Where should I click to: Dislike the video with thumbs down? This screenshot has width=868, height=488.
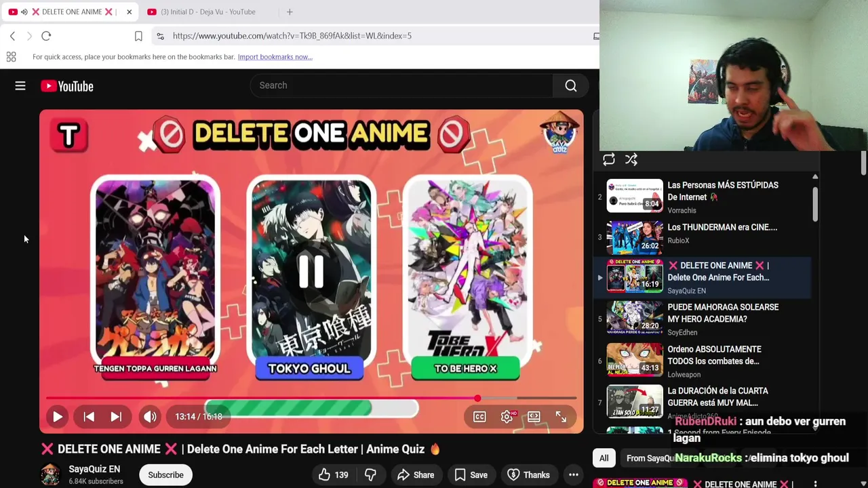pyautogui.click(x=370, y=475)
